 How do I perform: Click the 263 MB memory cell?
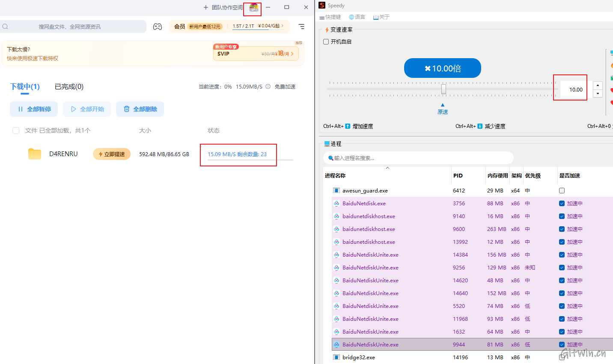pos(497,229)
